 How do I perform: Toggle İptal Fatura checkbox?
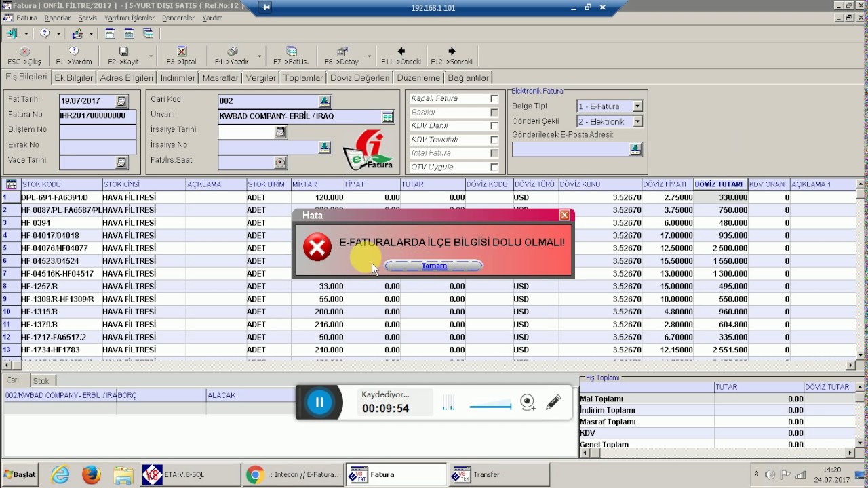494,153
